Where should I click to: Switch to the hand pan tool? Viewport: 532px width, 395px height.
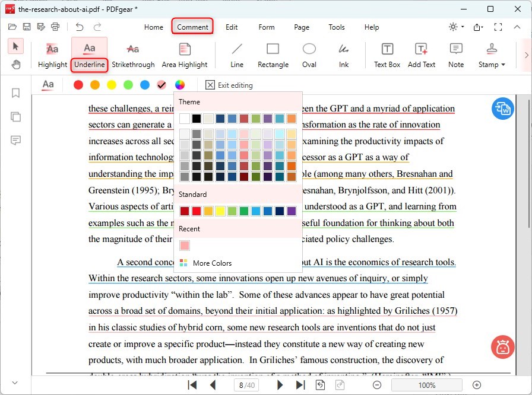tap(16, 65)
